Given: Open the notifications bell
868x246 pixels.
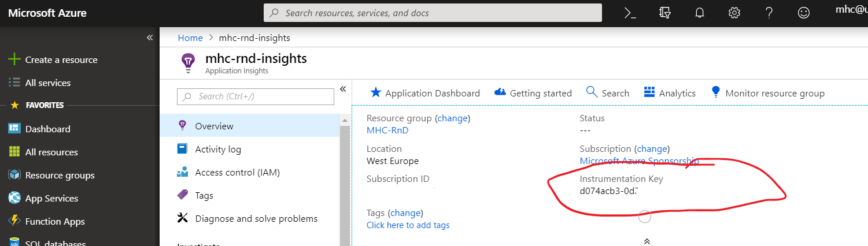Looking at the screenshot, I should 700,13.
